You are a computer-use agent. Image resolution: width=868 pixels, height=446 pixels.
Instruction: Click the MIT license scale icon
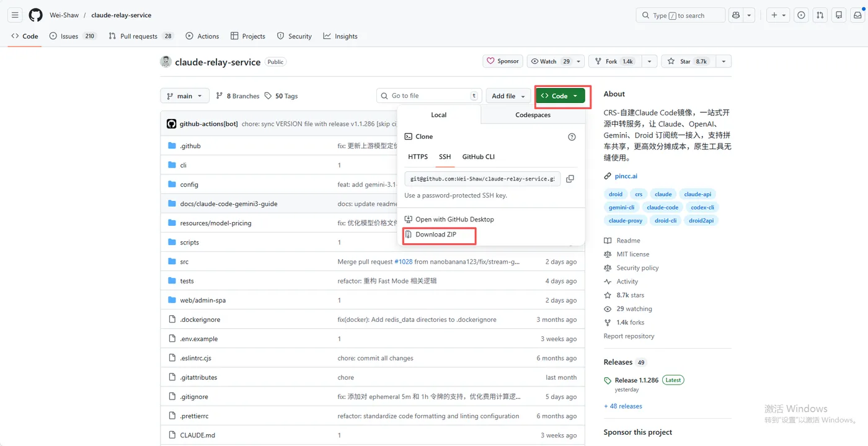click(608, 254)
